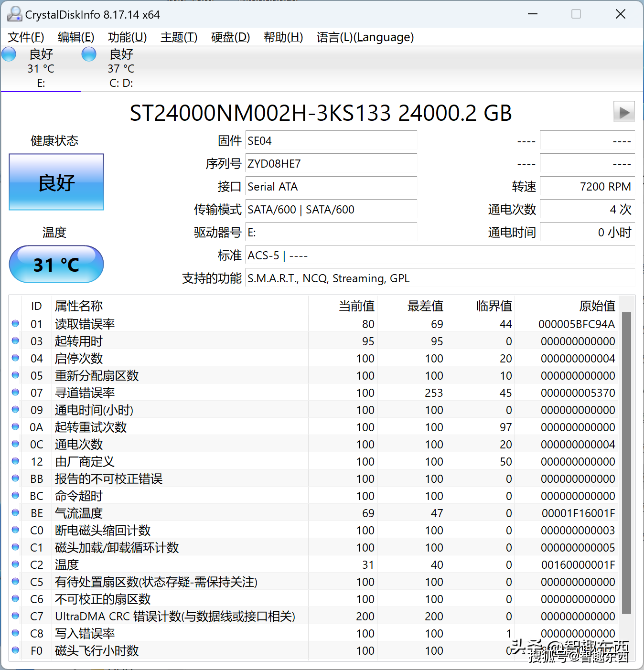Click status dot for attribute 12 由厂商定义
This screenshot has height=670, width=644.
(x=15, y=461)
